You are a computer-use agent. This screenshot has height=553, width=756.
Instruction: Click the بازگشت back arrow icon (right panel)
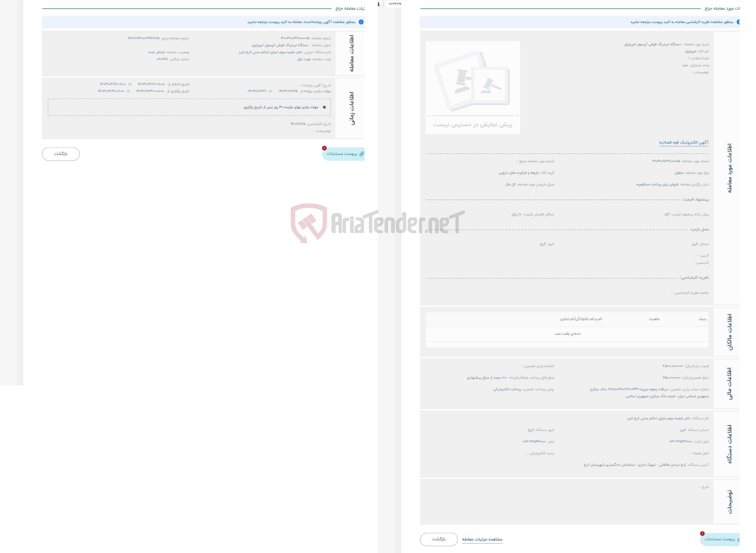point(440,539)
